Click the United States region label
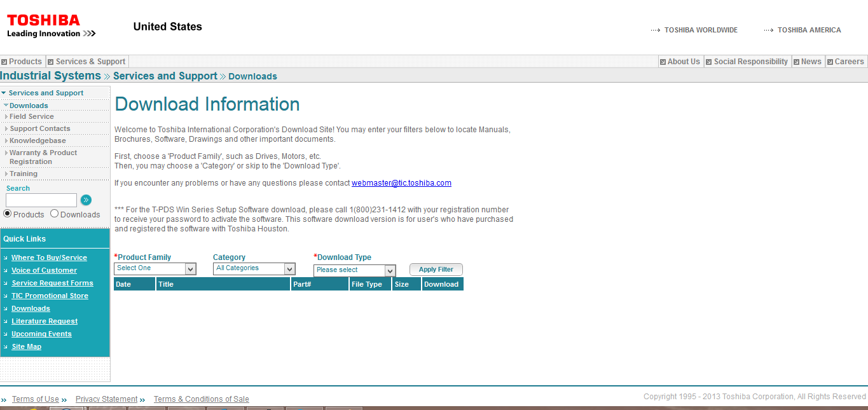Screen dimensions: 868x410 click(x=168, y=27)
